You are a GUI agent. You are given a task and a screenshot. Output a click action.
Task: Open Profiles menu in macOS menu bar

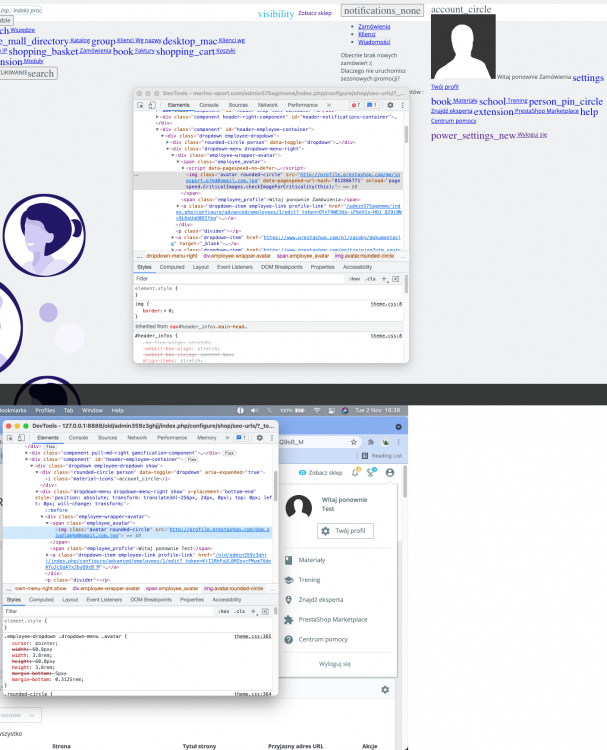pos(45,410)
